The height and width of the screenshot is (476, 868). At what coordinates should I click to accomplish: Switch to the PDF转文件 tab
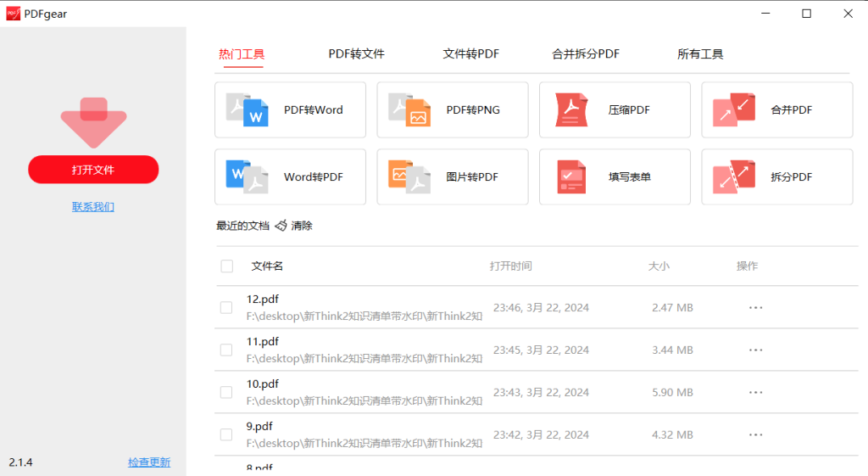click(357, 54)
